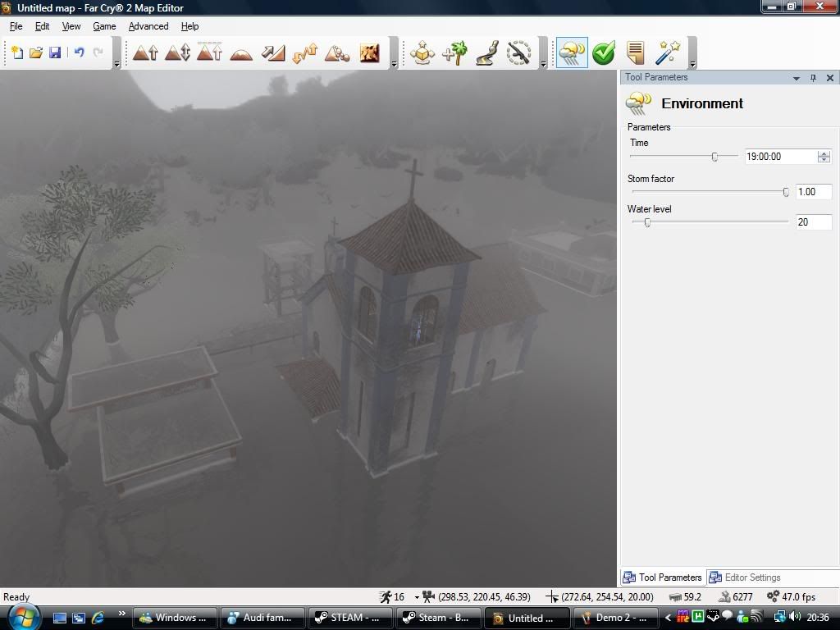Screen dimensions: 840x630
Task: Click the green Validate map checkmark
Action: (x=604, y=52)
